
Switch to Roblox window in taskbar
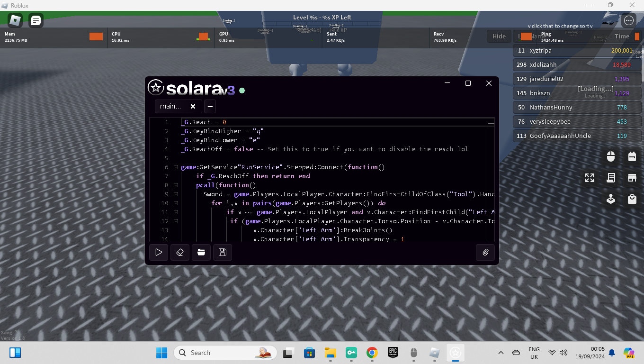(434, 353)
